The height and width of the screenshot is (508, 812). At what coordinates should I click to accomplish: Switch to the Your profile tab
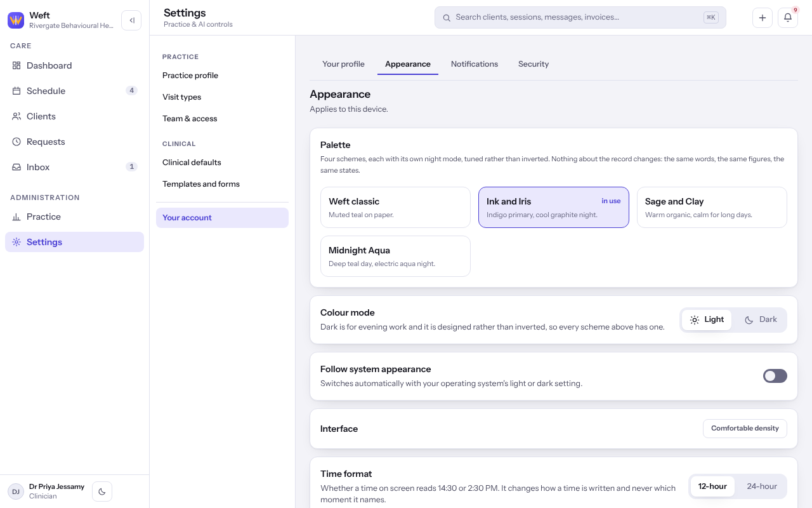click(x=343, y=64)
